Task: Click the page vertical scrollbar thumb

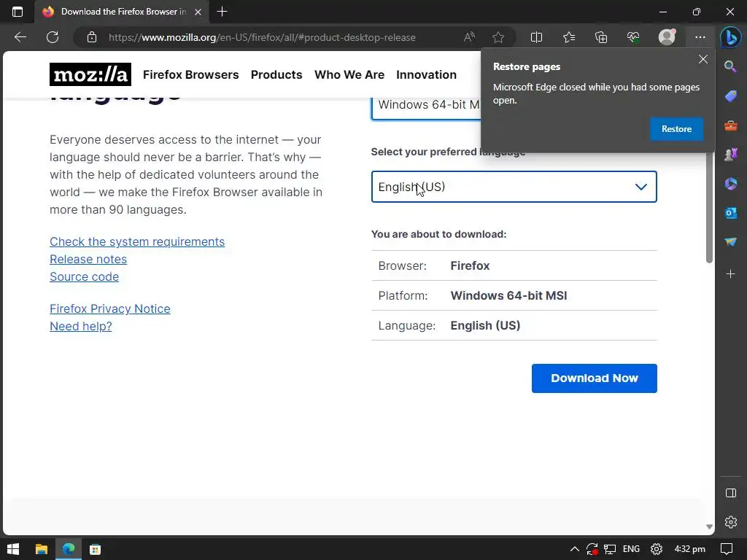Action: (x=709, y=207)
